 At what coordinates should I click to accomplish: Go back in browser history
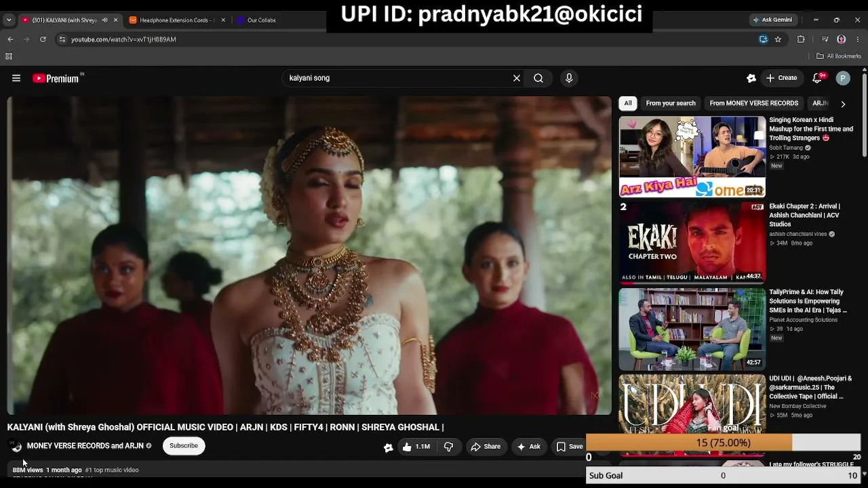10,39
